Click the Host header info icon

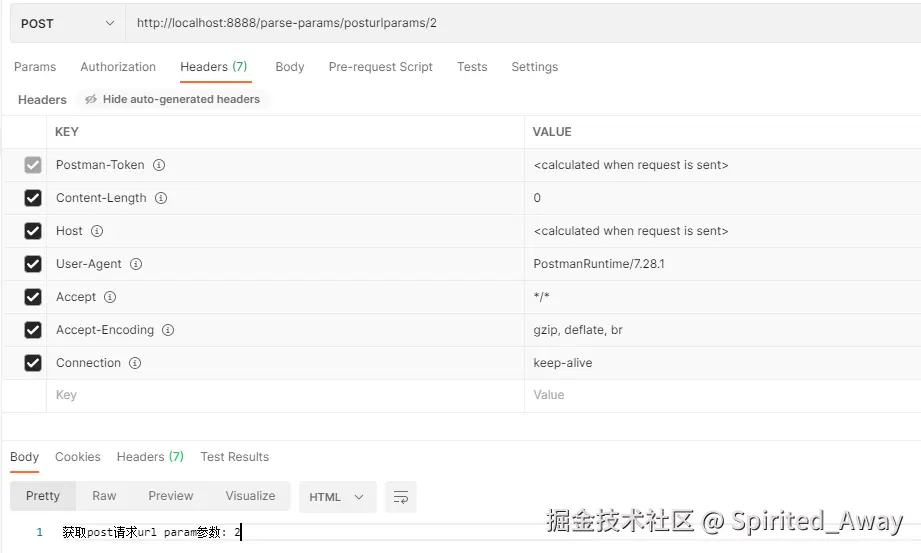(x=97, y=231)
